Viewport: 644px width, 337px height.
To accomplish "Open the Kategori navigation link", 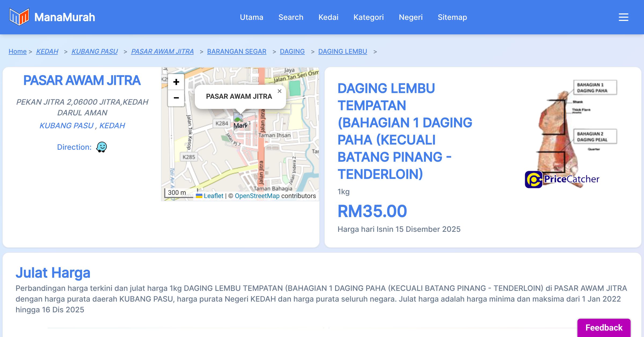I will [368, 17].
